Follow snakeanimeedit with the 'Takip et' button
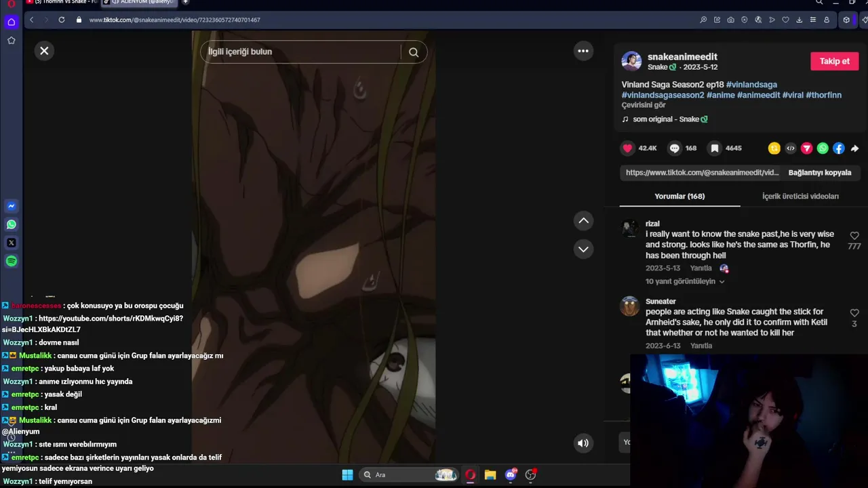The width and height of the screenshot is (868, 488). [834, 61]
